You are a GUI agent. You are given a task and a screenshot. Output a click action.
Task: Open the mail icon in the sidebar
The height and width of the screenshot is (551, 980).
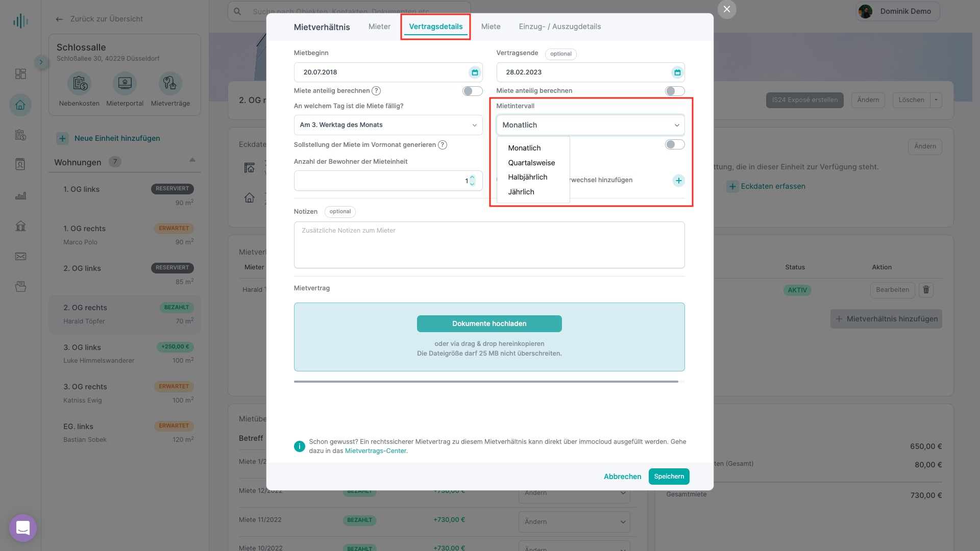[x=20, y=257]
